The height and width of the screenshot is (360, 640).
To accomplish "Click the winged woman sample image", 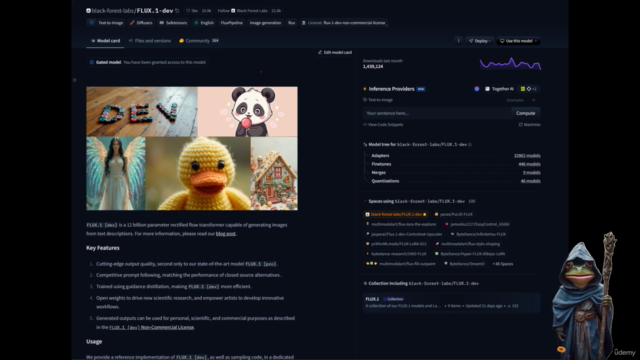I will [116, 173].
